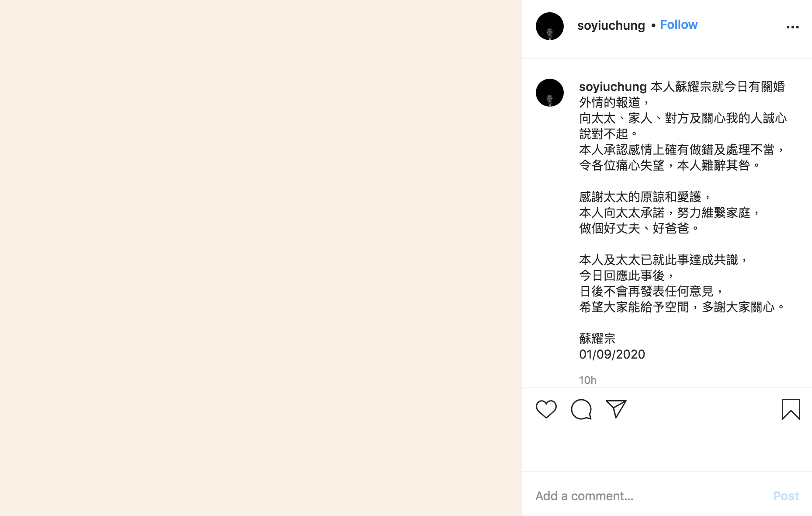
Task: Submit the comment with the Post button
Action: (786, 496)
